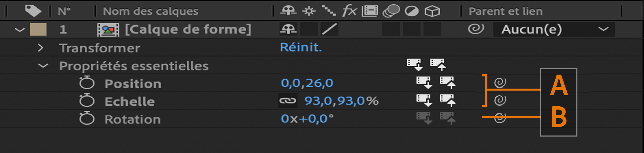Toggle the layer quality switch
Screen dimensions: 644x153
[x=329, y=29]
